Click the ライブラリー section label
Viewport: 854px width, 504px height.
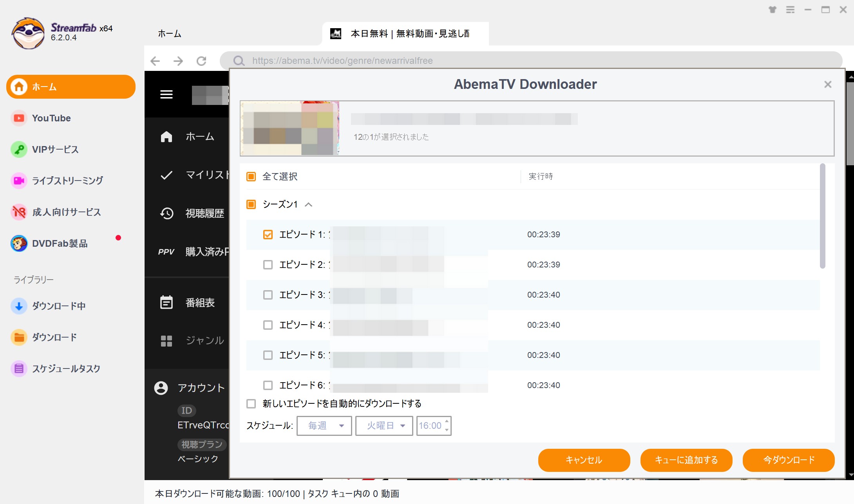(34, 280)
